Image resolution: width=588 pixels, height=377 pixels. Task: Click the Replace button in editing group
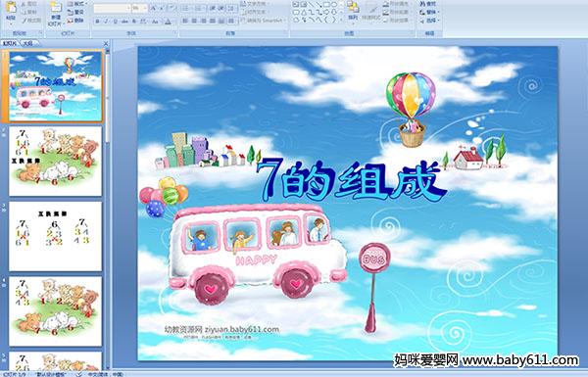point(428,12)
